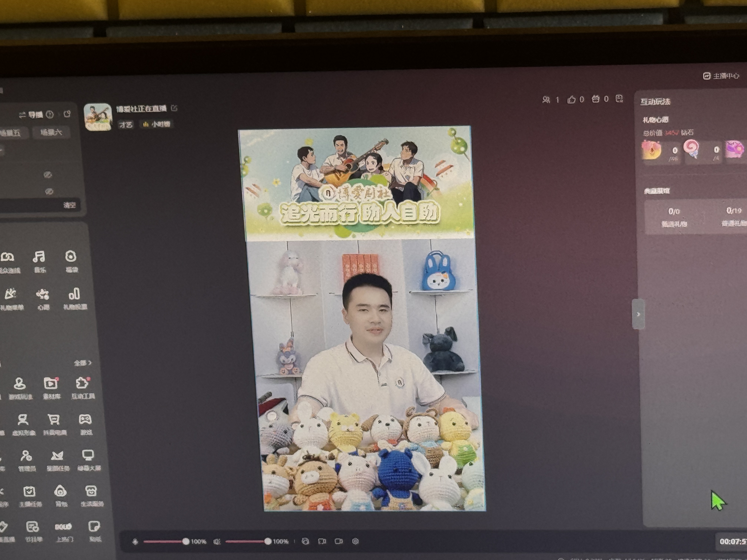
Task: Select the 才艺 category tag
Action: 126,125
